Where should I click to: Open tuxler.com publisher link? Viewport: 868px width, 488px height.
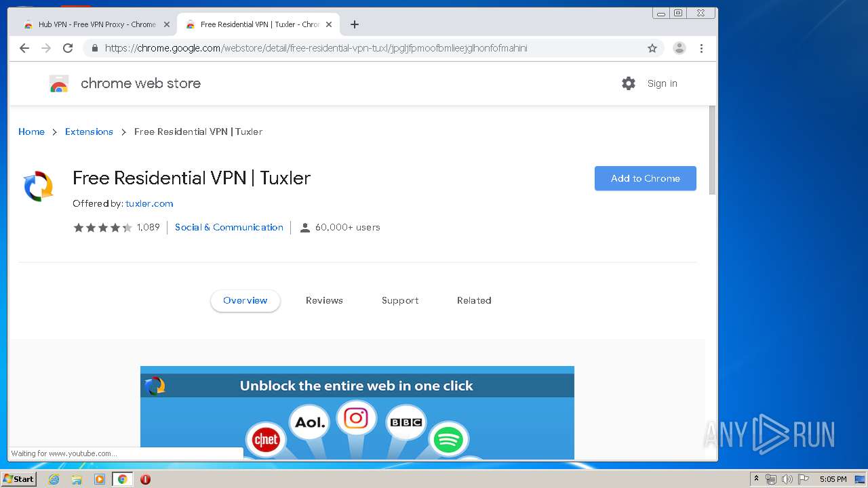point(149,203)
